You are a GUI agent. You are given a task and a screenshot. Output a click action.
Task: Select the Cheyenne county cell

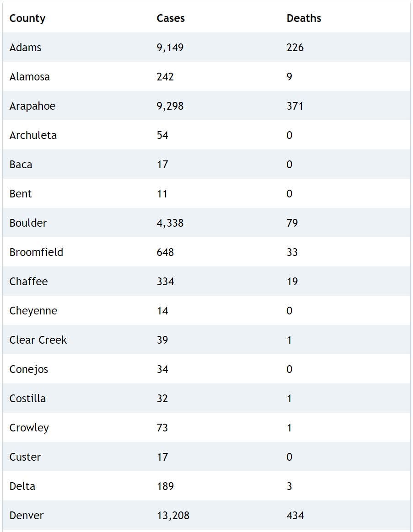coord(33,311)
